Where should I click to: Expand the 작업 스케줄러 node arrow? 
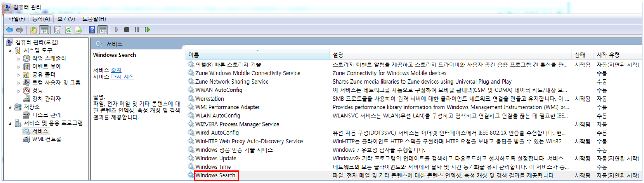pos(19,59)
